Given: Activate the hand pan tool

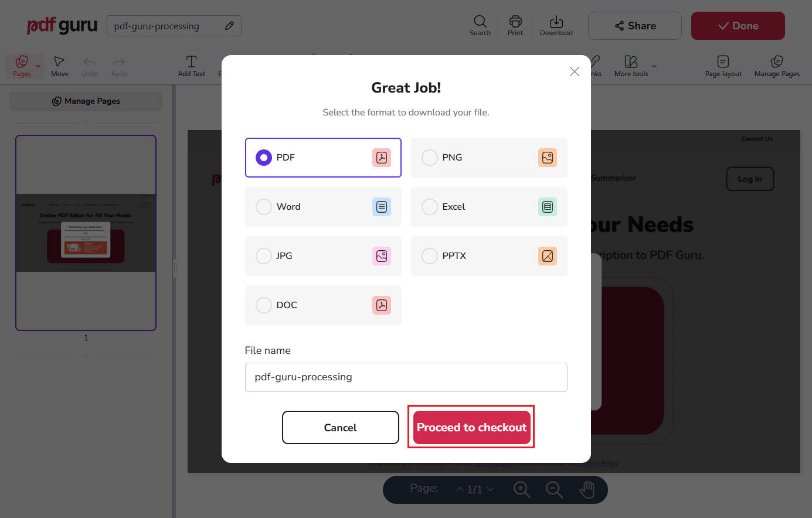Looking at the screenshot, I should tap(587, 490).
